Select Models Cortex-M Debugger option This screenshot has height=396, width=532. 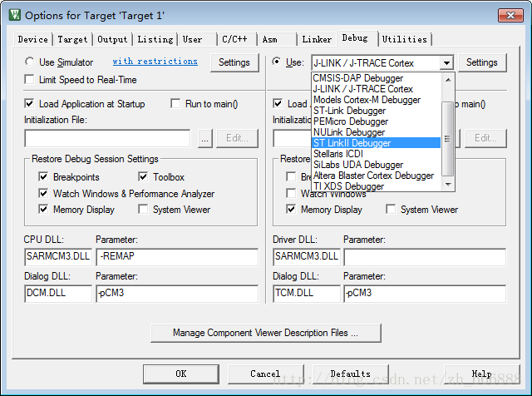point(377,100)
